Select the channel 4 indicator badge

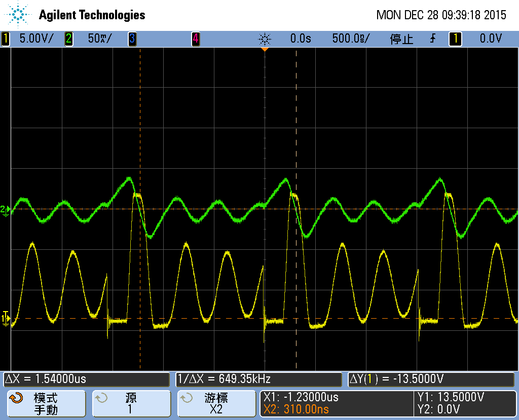[196, 39]
